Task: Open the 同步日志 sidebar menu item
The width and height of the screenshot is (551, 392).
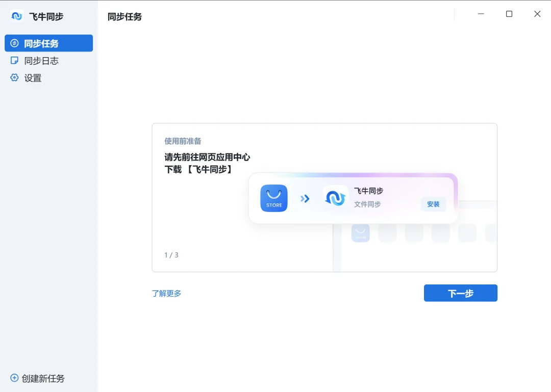Action: [48, 61]
